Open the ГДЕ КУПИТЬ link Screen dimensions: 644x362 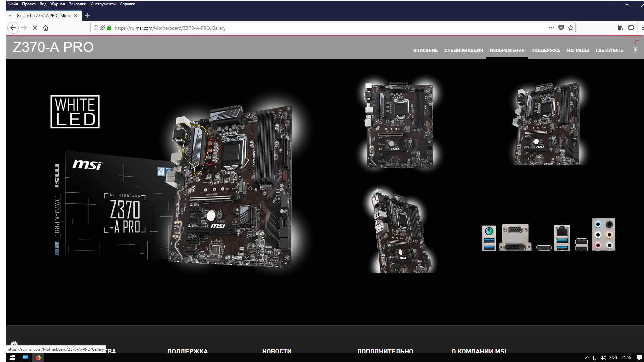609,50
